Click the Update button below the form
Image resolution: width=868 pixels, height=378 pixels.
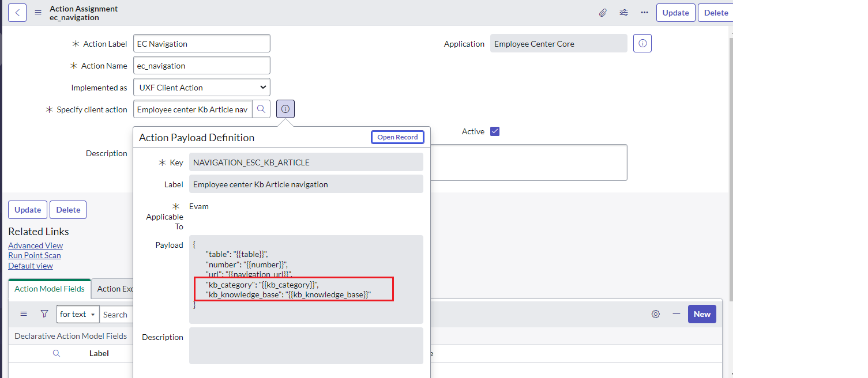pyautogui.click(x=28, y=210)
